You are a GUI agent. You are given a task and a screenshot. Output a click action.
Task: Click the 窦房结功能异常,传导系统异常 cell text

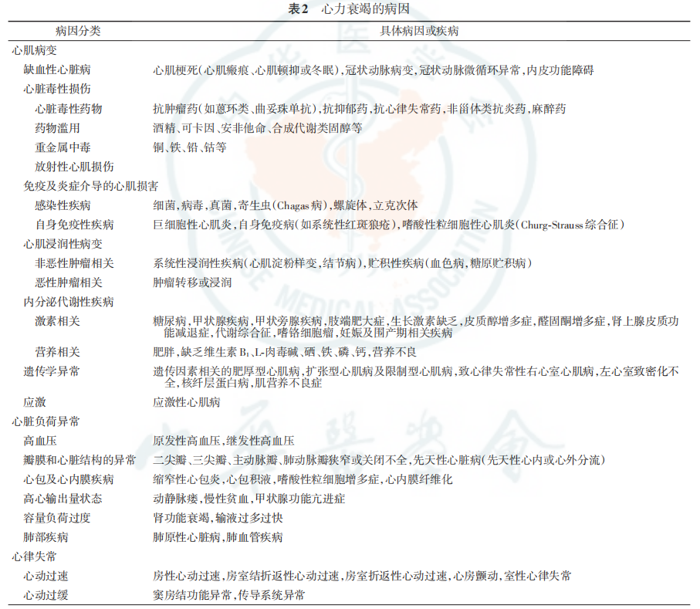pyautogui.click(x=228, y=595)
